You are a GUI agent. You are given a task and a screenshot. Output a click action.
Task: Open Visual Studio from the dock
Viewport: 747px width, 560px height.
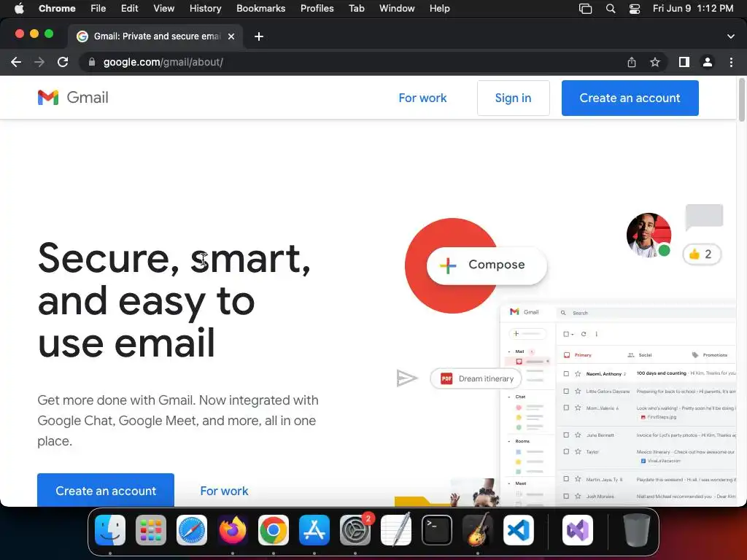(578, 530)
